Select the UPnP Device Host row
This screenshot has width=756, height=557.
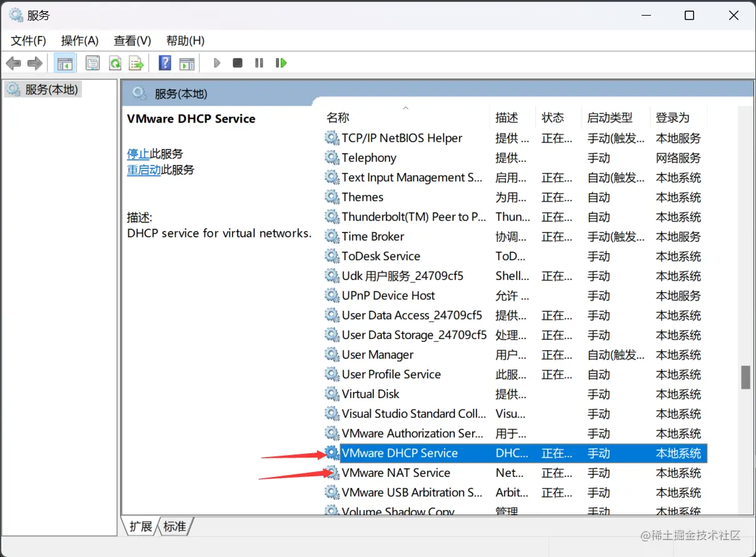point(515,296)
